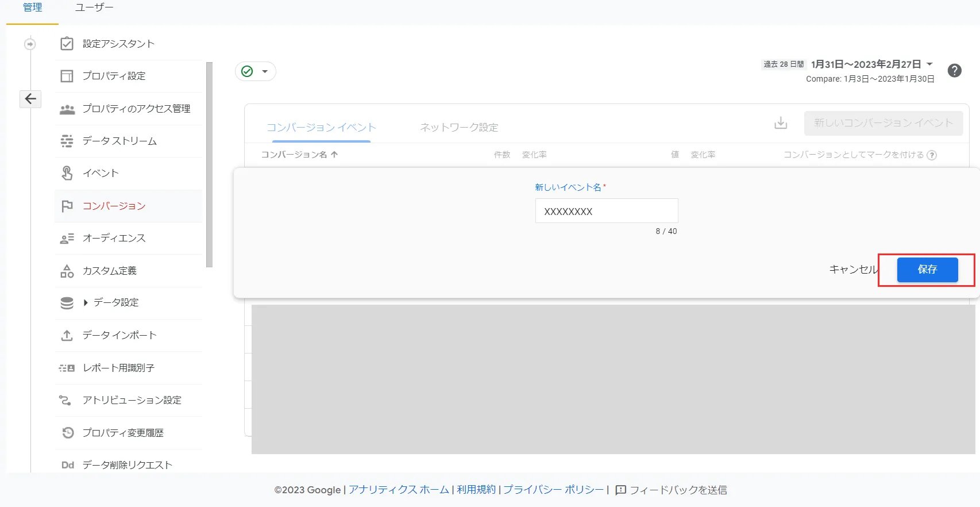Screen dimensions: 980x507
Task: Click the プロパティ変更履歴 history icon
Action: [68, 433]
